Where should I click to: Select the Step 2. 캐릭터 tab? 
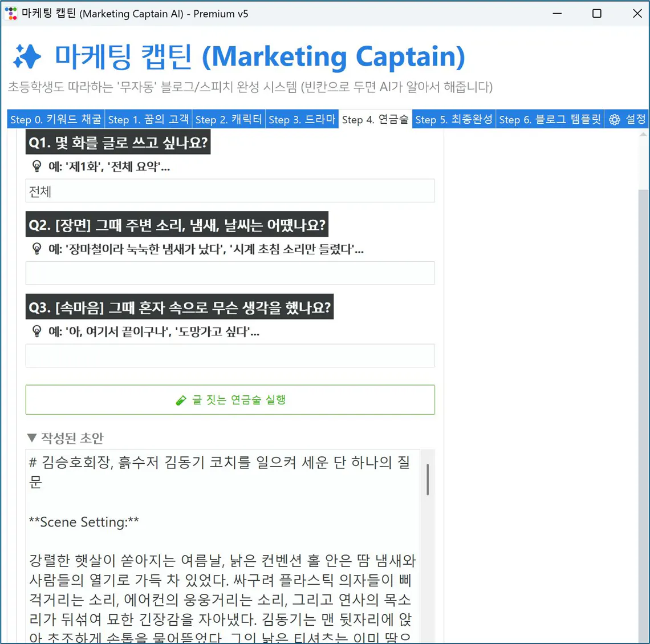pos(228,119)
